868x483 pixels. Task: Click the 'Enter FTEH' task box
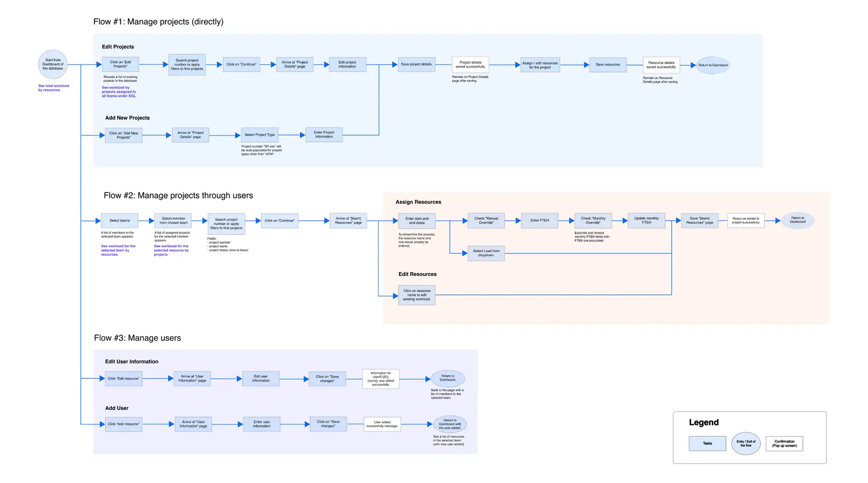[x=540, y=221]
